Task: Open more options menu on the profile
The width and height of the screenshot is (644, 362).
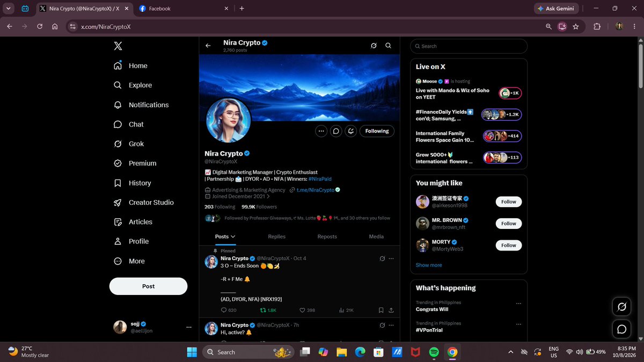Action: (x=321, y=131)
